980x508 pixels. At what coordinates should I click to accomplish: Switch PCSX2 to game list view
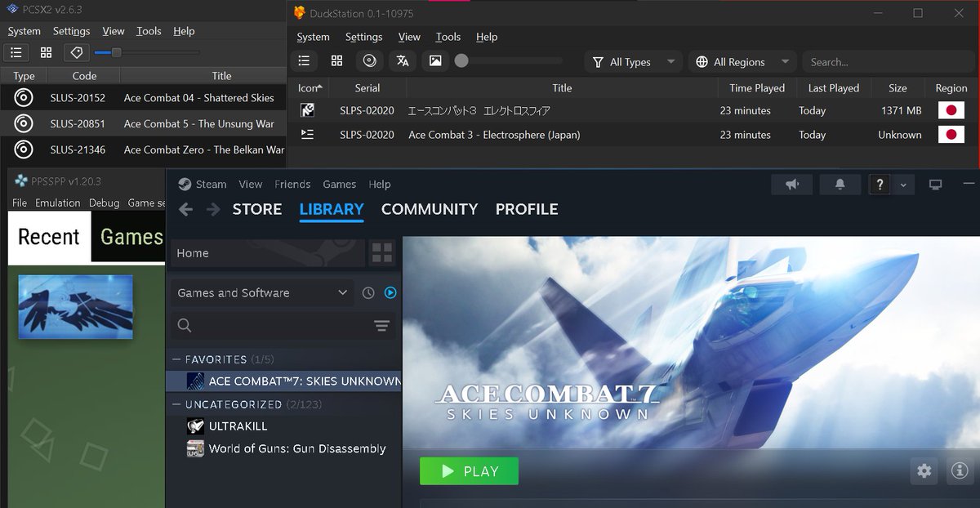[x=16, y=53]
